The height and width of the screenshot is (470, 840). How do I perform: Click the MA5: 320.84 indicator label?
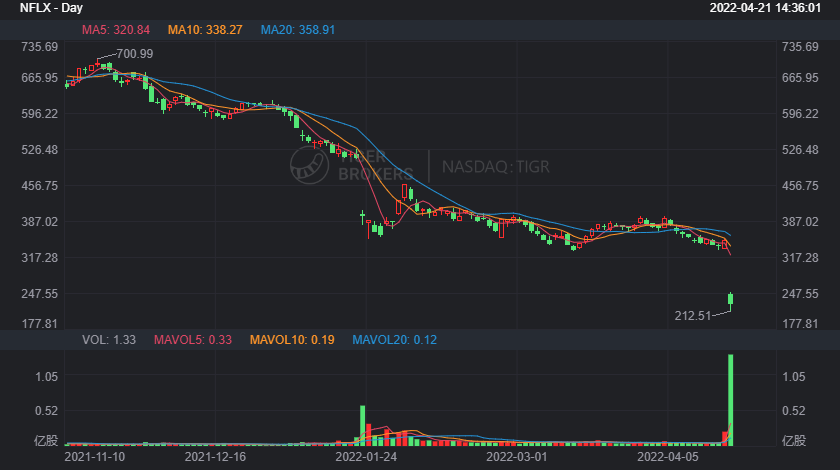point(116,30)
